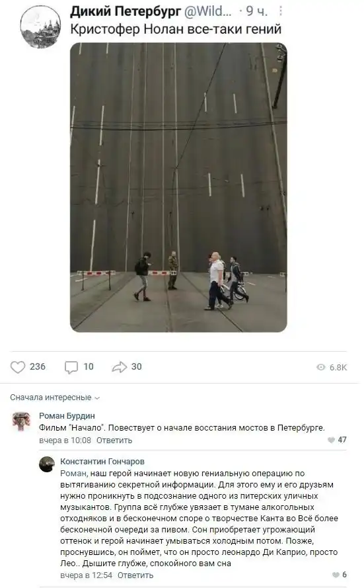Open the three-dot menu on tweet

pyautogui.click(x=281, y=11)
